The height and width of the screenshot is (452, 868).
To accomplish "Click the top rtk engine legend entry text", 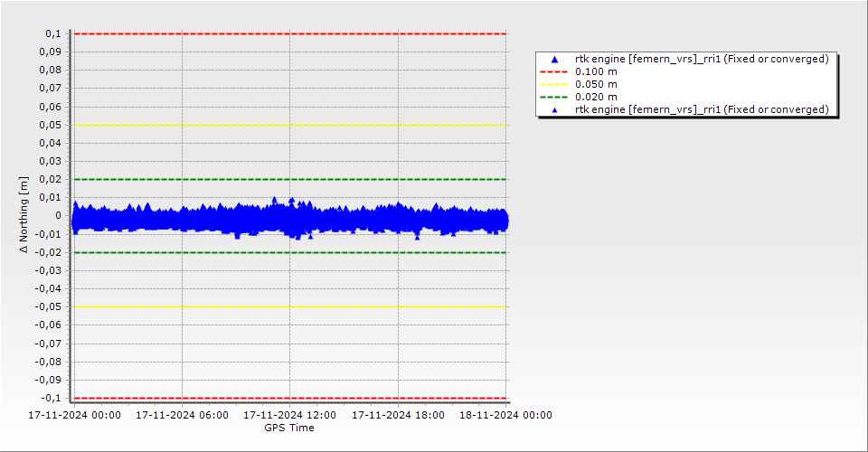I will click(x=702, y=60).
